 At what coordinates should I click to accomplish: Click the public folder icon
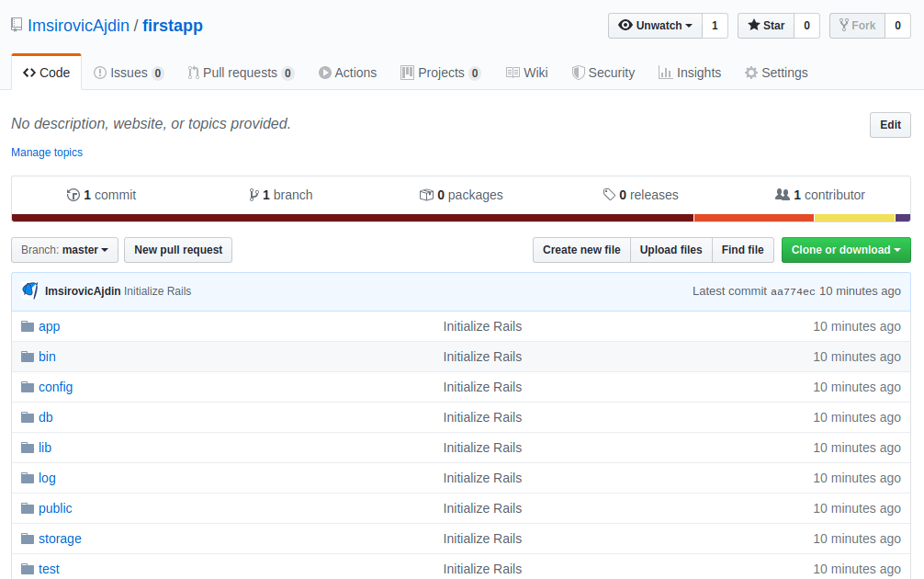click(28, 508)
